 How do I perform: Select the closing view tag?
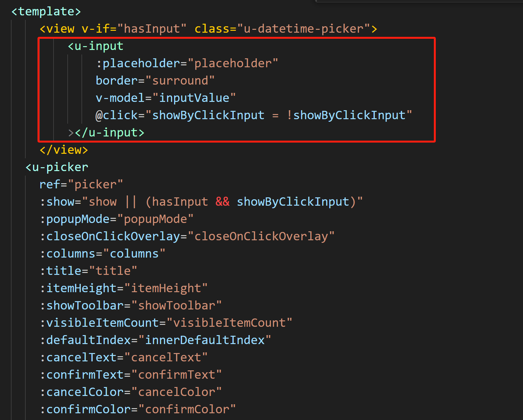tap(63, 149)
